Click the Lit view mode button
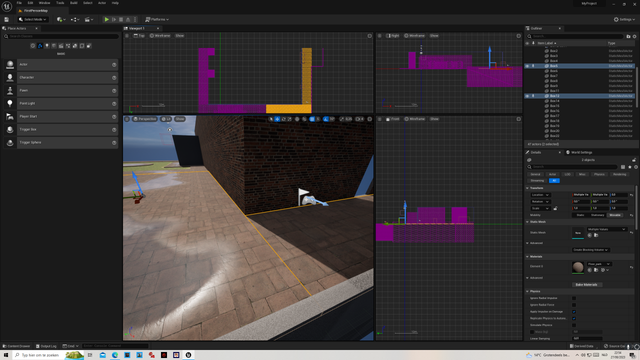The height and width of the screenshot is (360, 640). 166,119
